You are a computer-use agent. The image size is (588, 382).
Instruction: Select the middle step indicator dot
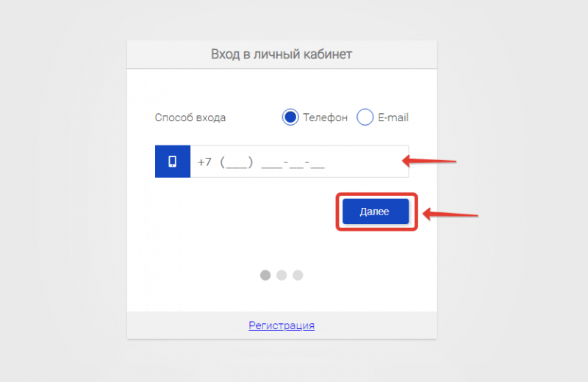coord(282,275)
